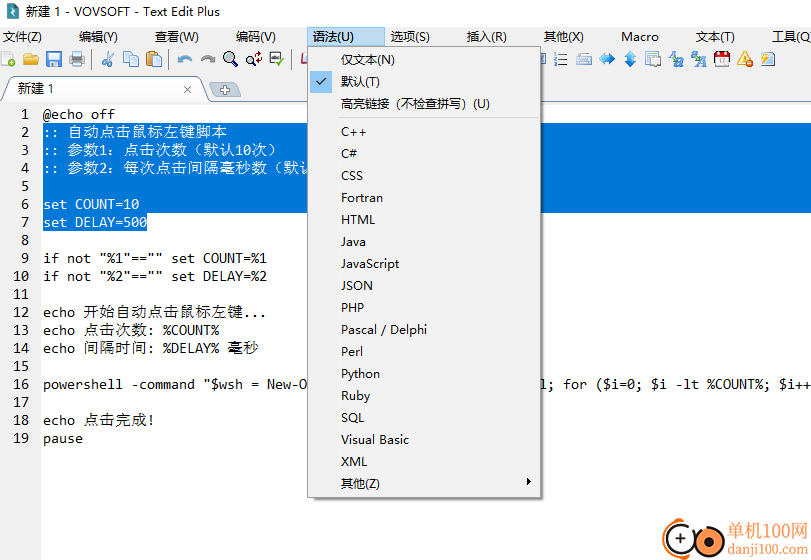
Task: Open the on-screen keyboard icon
Action: point(584,59)
